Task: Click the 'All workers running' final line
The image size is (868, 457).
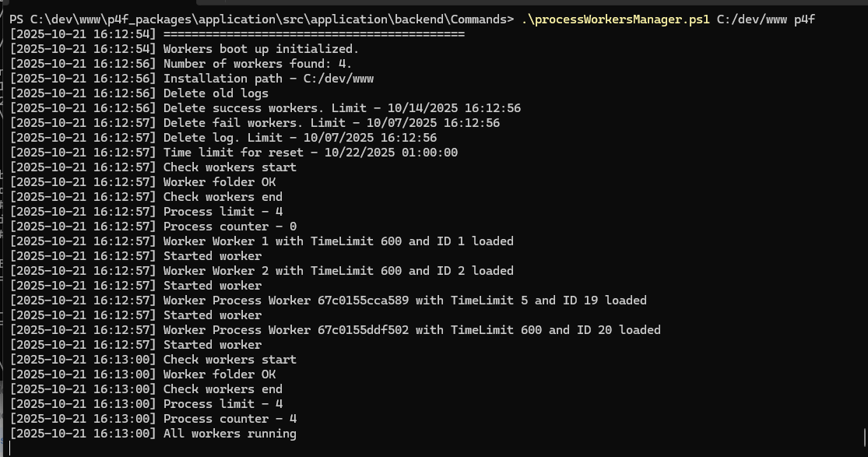Action: click(230, 434)
